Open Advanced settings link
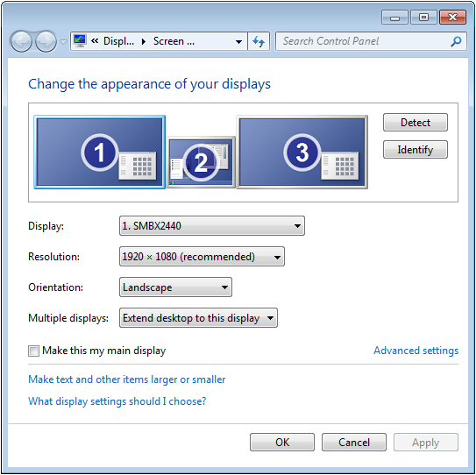This screenshot has width=476, height=475. click(x=416, y=351)
